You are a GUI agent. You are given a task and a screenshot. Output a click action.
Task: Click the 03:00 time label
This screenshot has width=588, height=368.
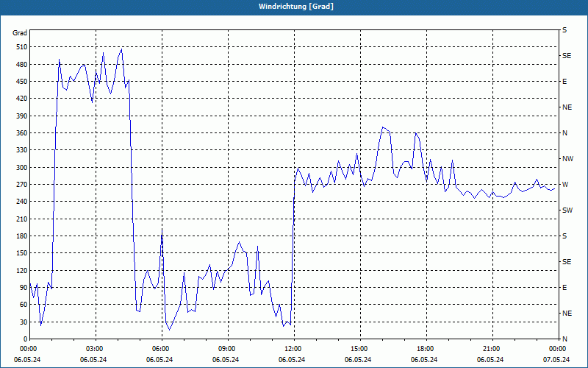[93, 349]
